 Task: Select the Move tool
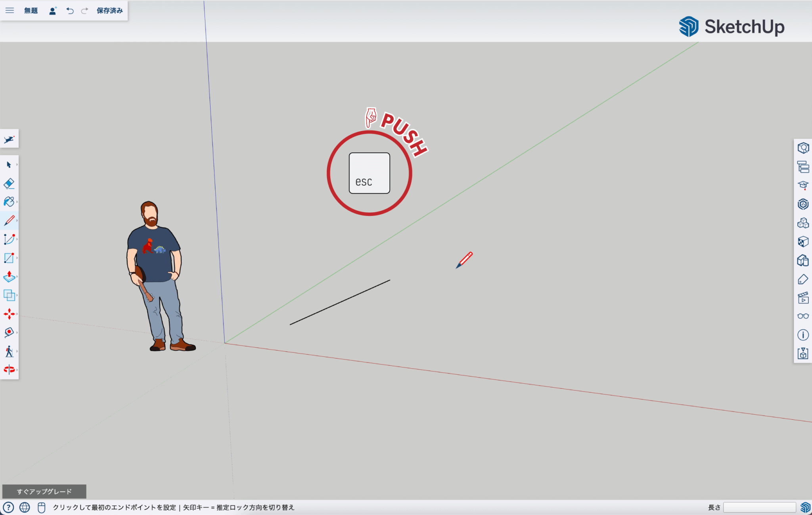coord(9,314)
